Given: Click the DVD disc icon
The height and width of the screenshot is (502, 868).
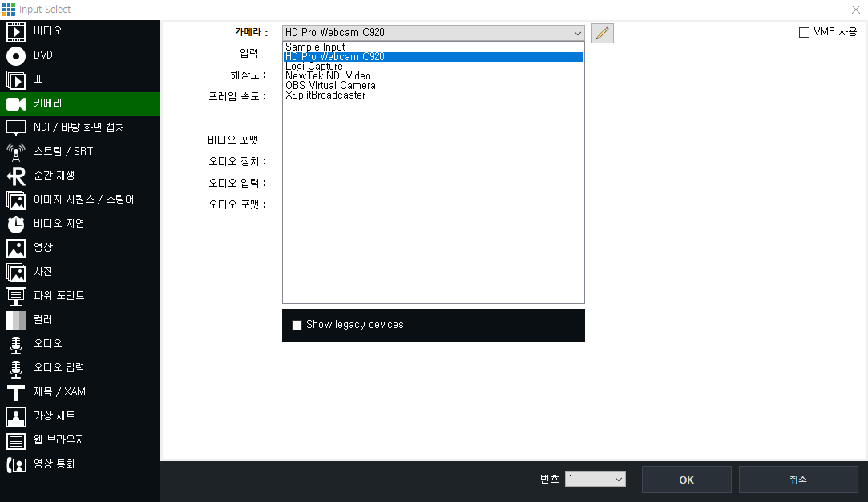Looking at the screenshot, I should (15, 55).
